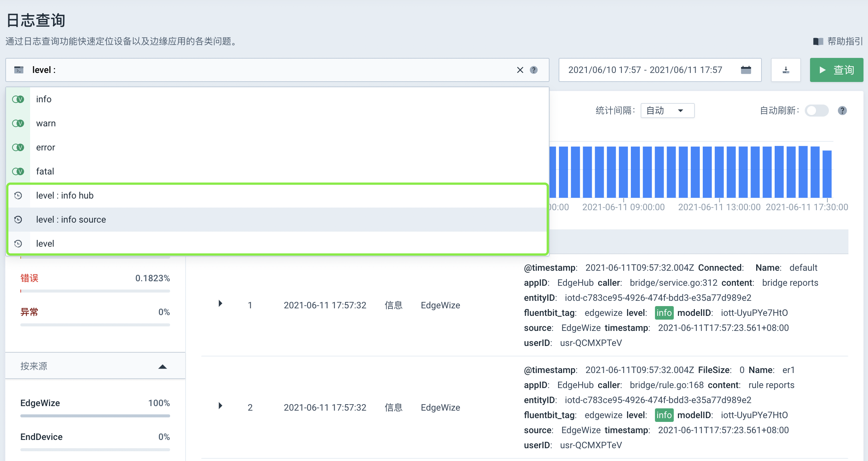Filter by EdgeWize source

click(40, 403)
